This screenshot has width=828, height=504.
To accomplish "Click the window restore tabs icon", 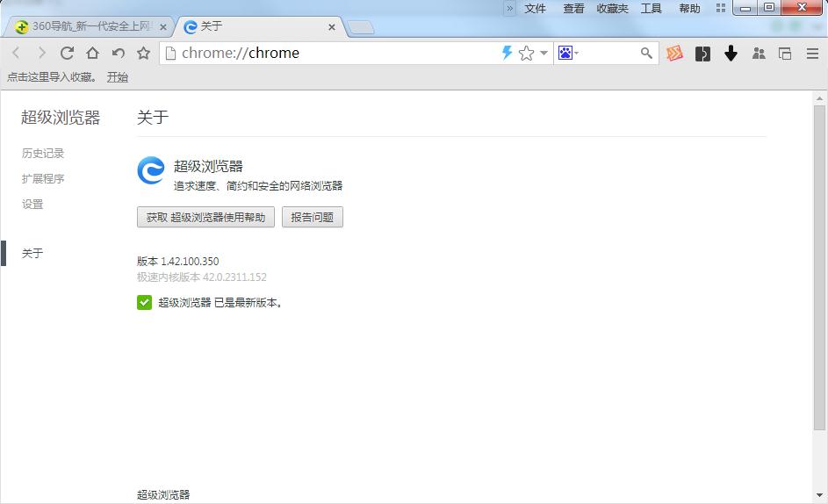I will (785, 53).
